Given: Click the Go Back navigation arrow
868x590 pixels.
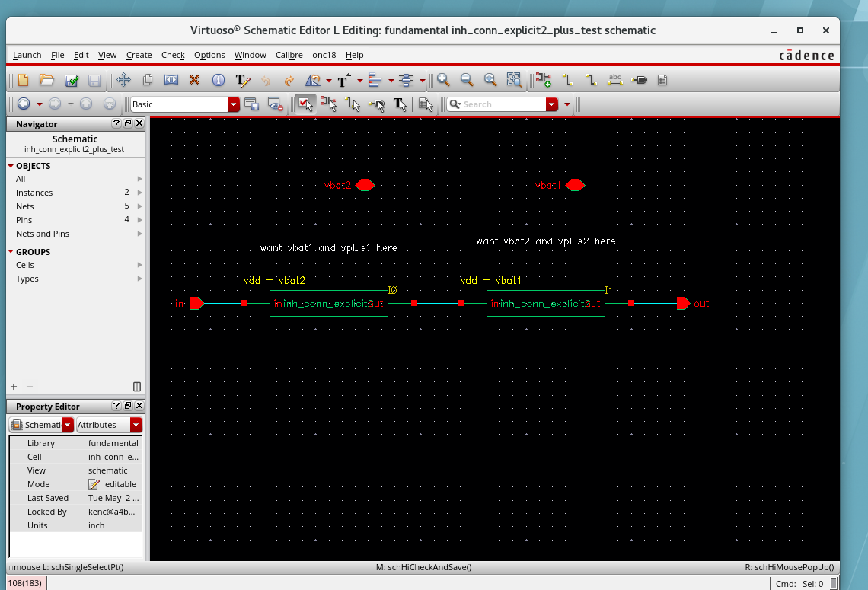Looking at the screenshot, I should tap(24, 104).
